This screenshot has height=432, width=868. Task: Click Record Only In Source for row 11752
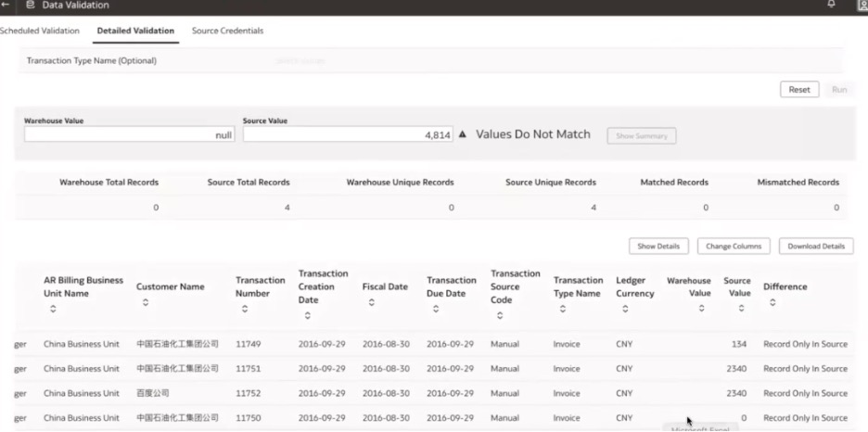click(806, 393)
